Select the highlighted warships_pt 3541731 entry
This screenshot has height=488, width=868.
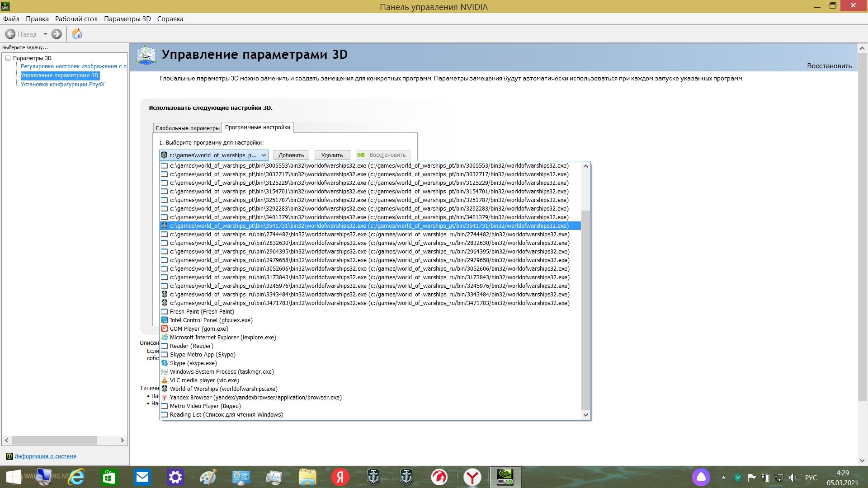tap(371, 226)
